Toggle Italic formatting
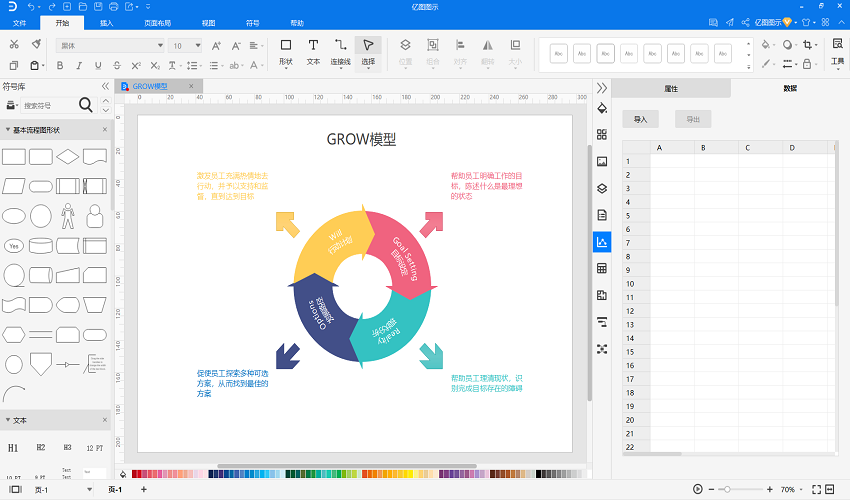850x500 pixels. [79, 66]
